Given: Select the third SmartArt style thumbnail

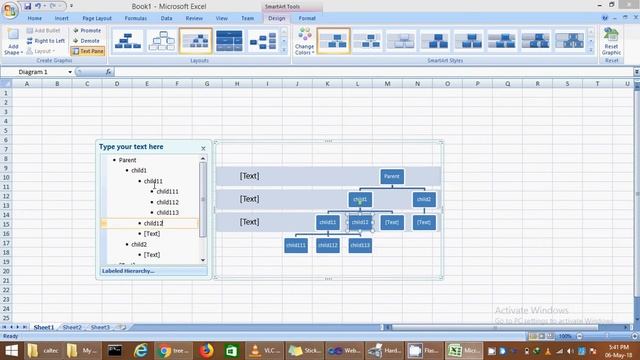Looking at the screenshot, I should [x=401, y=41].
